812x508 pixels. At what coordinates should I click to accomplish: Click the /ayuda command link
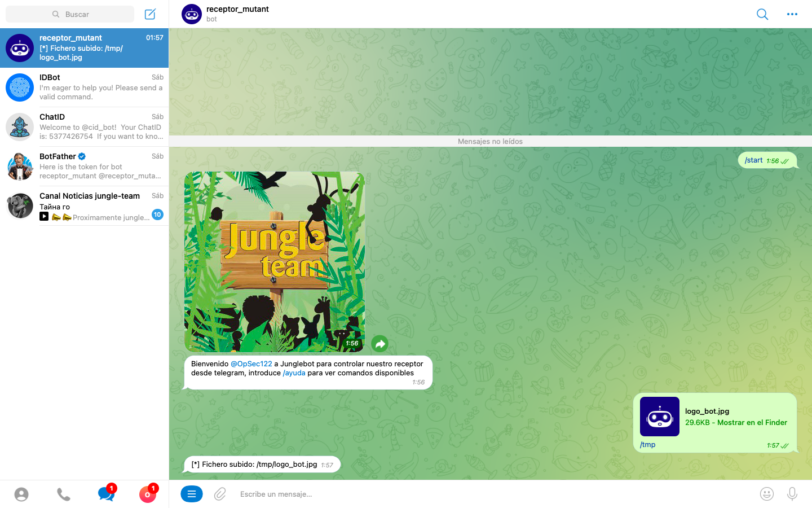click(294, 373)
